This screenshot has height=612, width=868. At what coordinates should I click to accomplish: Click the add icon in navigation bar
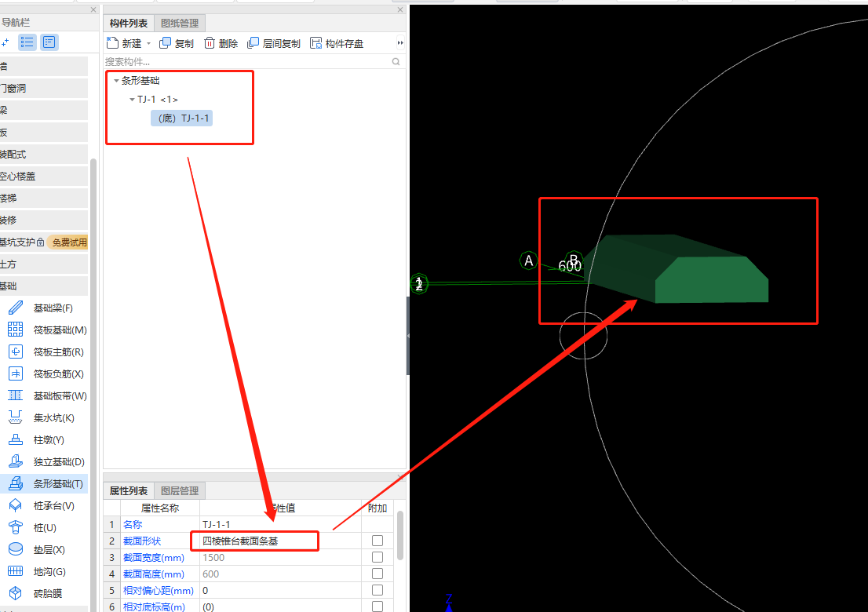5,42
